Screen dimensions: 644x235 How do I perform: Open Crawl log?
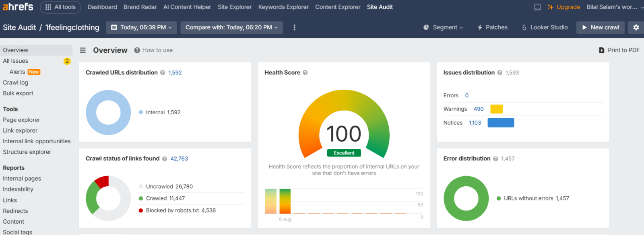[16, 82]
